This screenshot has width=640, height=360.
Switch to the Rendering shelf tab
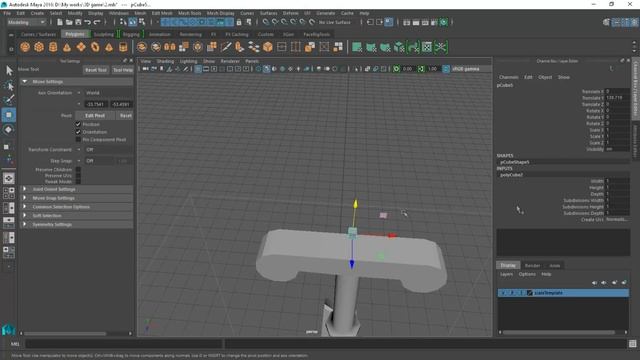click(x=191, y=34)
